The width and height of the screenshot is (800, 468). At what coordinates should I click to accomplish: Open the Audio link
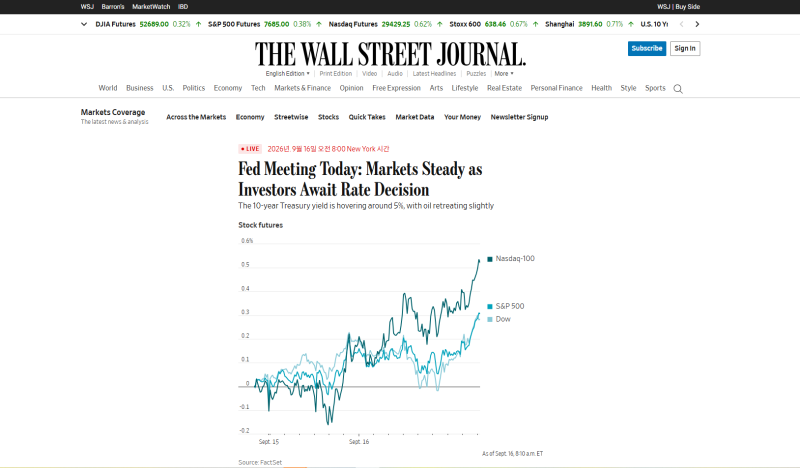pyautogui.click(x=395, y=73)
